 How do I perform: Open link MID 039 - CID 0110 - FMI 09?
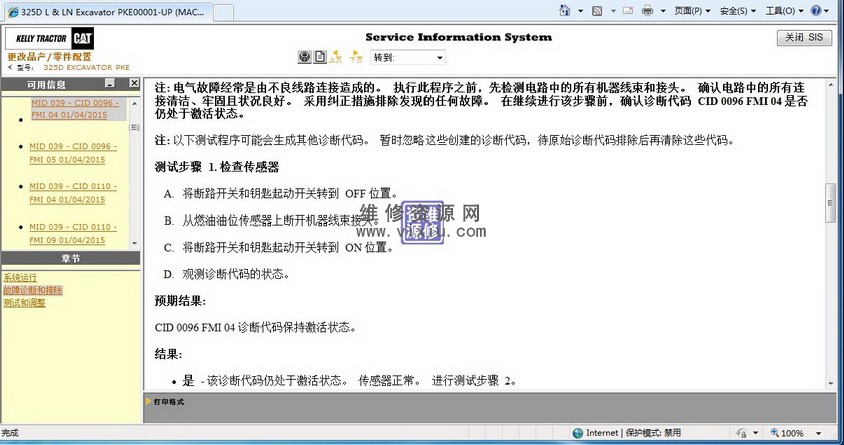73,233
